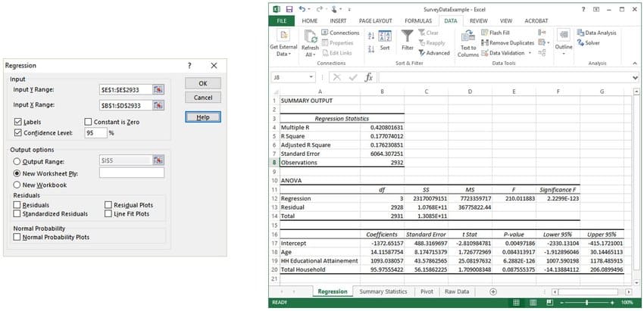The image size is (644, 311).
Task: Click OK in the Regression dialog
Action: click(203, 83)
